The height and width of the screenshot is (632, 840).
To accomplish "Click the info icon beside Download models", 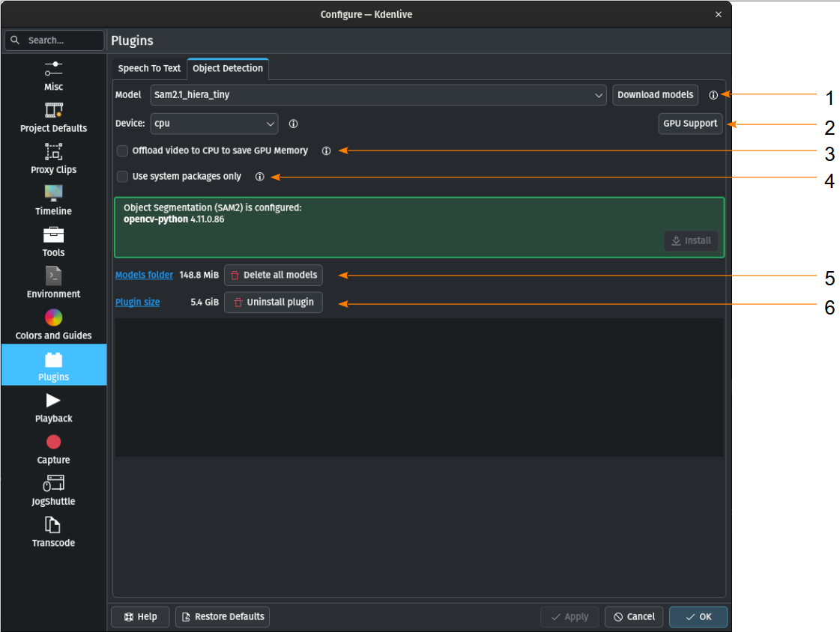I will click(713, 94).
